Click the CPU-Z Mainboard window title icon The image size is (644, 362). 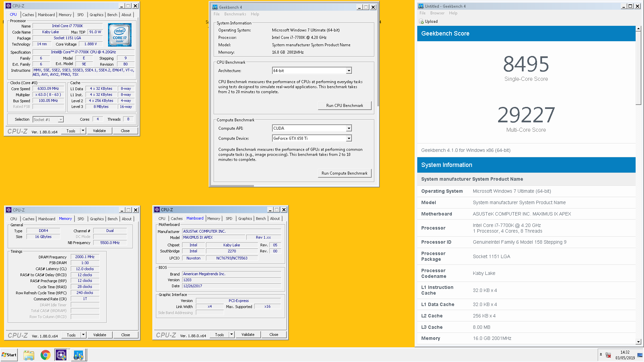(x=157, y=209)
